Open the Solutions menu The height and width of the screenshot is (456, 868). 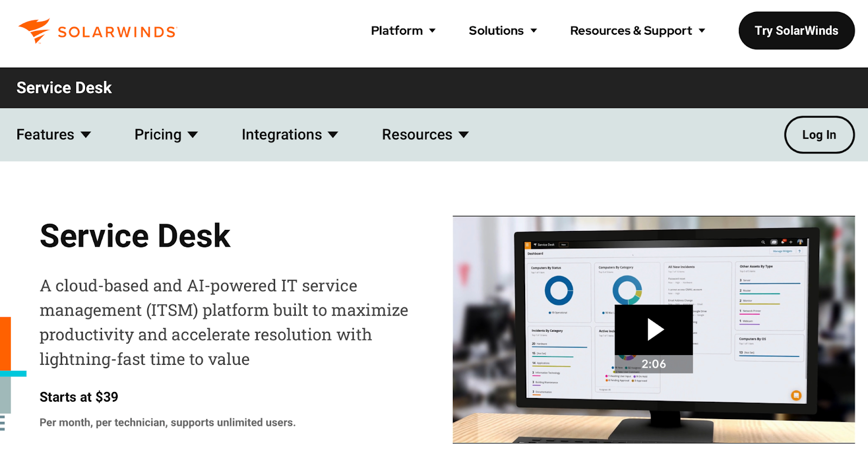coord(496,30)
